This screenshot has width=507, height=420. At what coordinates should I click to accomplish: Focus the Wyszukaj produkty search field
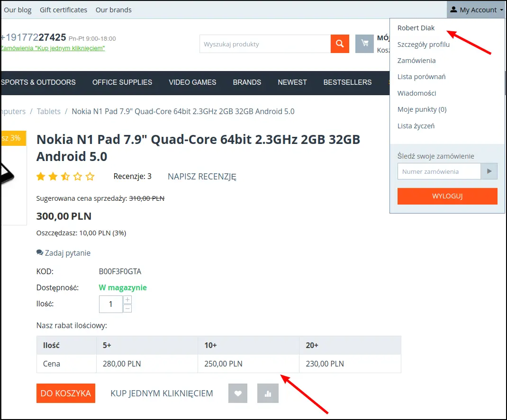(265, 44)
